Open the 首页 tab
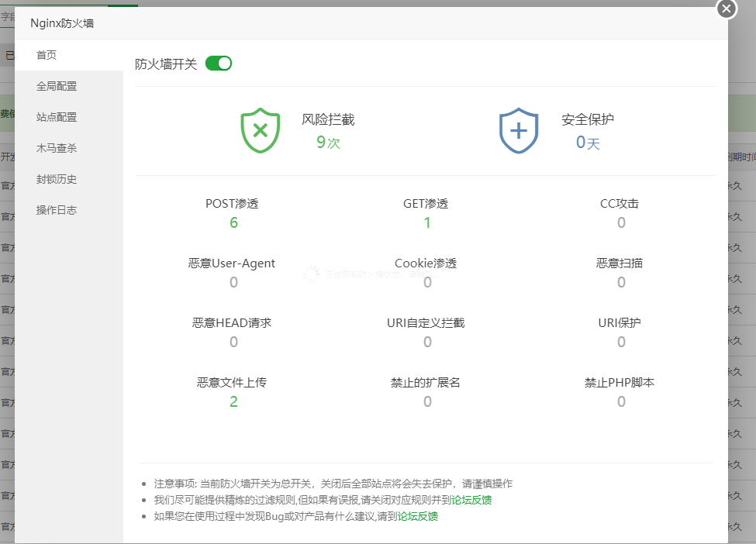The image size is (756, 544). point(69,55)
